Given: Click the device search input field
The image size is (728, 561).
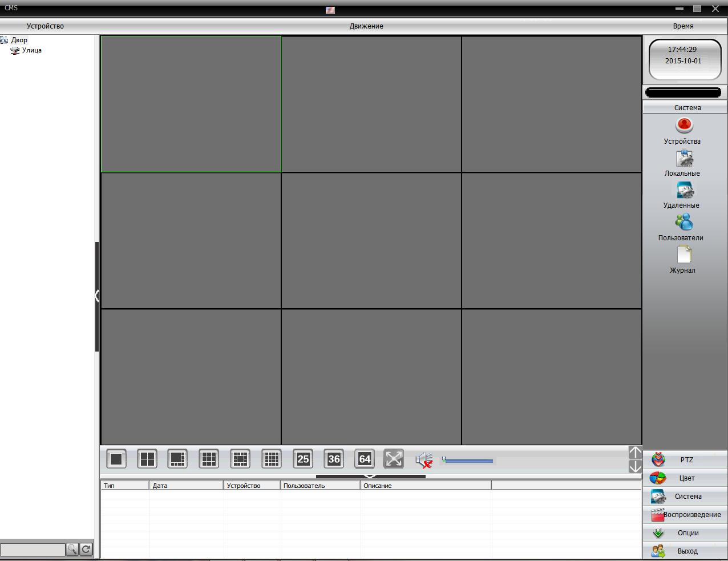Looking at the screenshot, I should [33, 550].
